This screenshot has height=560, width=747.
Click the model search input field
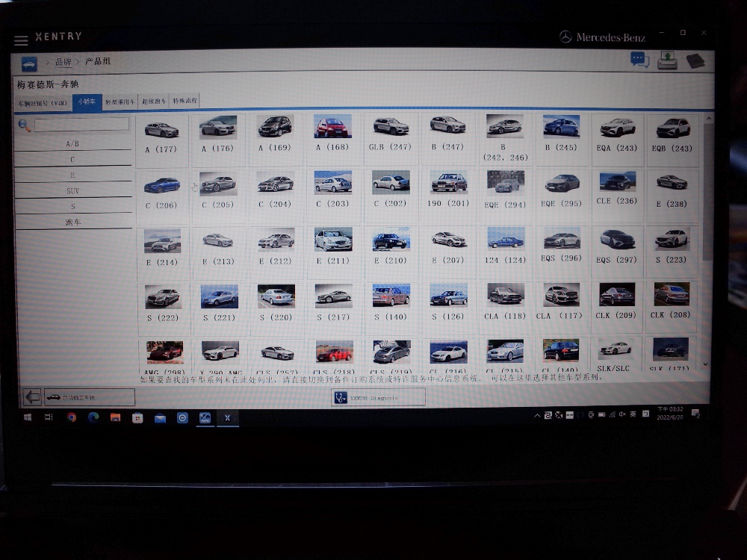coord(81,125)
